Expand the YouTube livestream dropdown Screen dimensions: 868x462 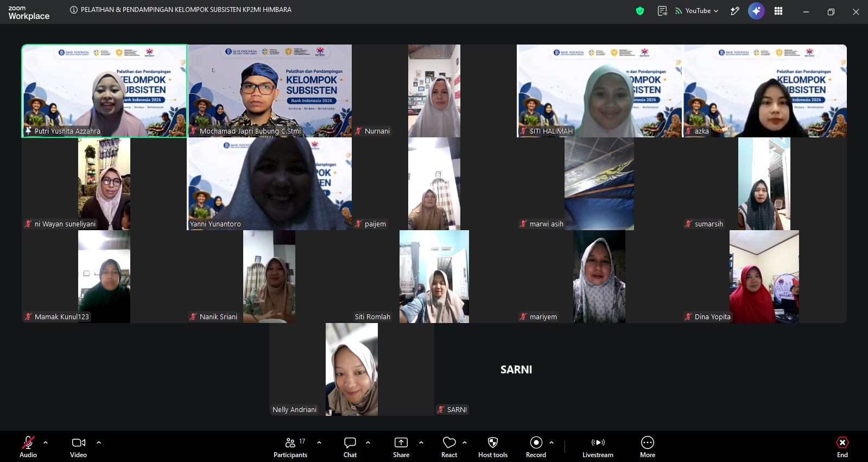697,11
